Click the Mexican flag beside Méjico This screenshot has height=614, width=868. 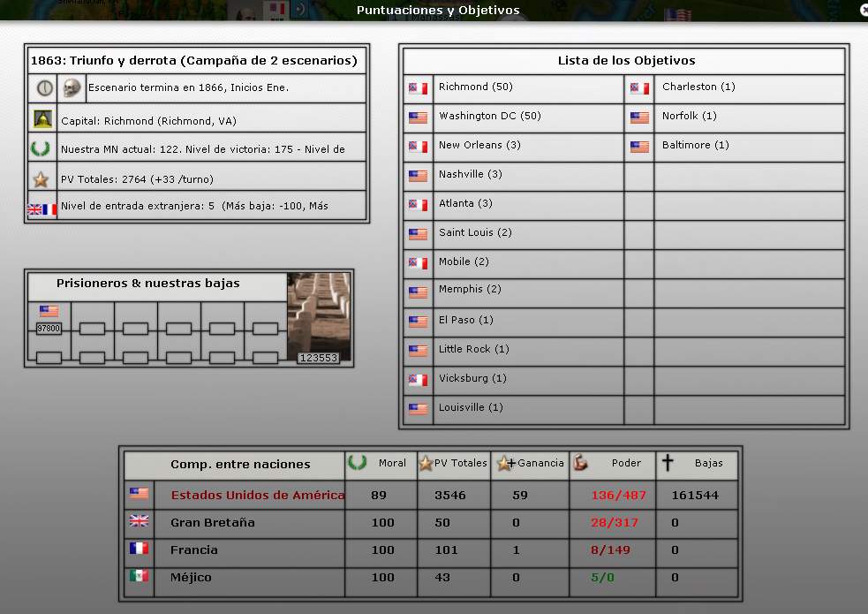pos(139,576)
